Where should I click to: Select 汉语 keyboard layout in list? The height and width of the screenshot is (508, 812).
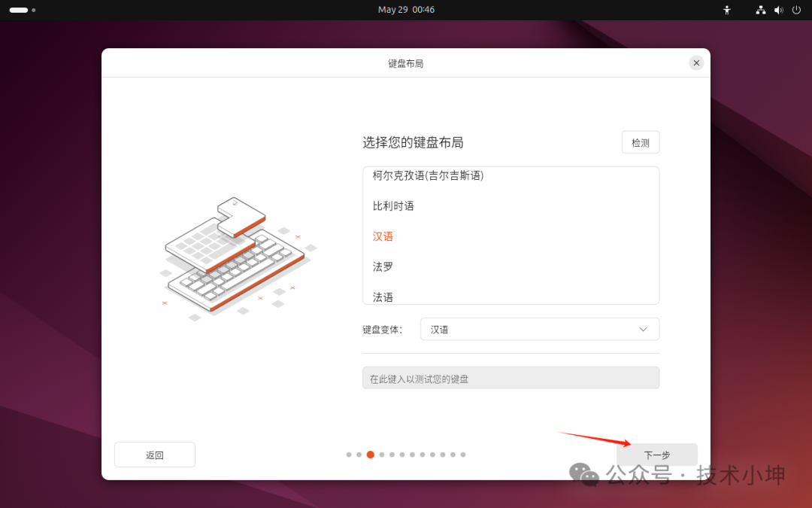383,236
